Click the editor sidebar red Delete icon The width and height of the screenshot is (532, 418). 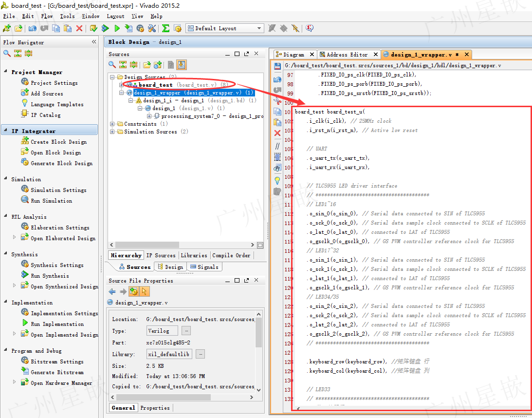(x=277, y=133)
